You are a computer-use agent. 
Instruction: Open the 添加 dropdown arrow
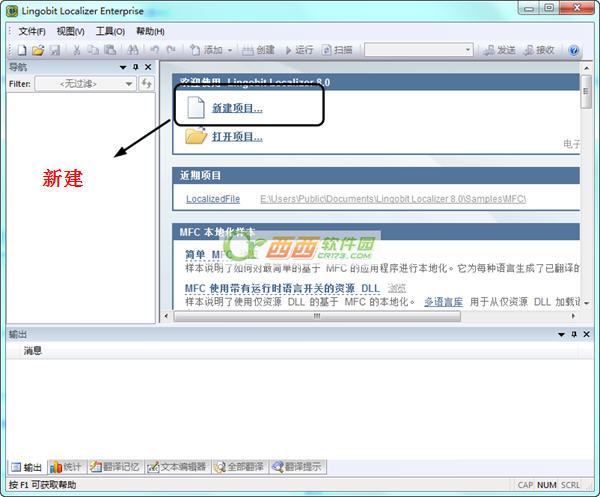coord(230,50)
